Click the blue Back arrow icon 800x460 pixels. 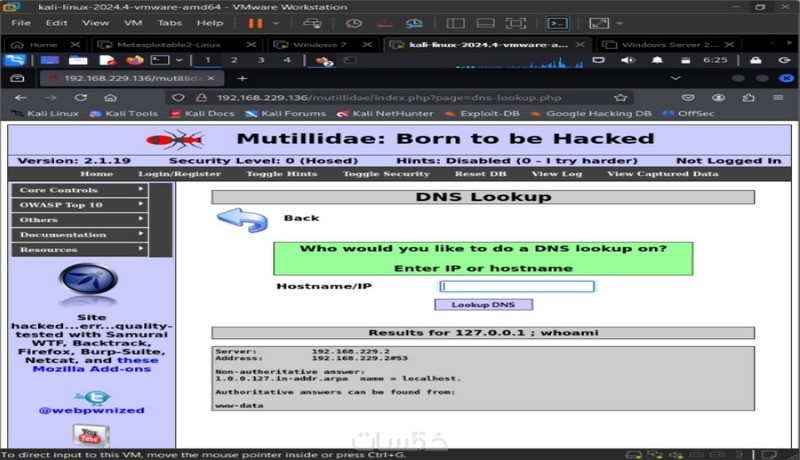coord(242,219)
